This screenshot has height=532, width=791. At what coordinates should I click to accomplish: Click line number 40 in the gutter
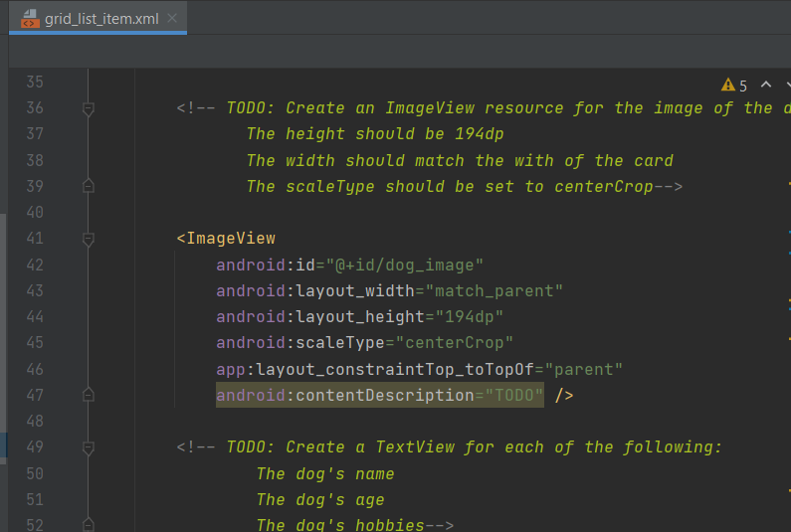[35, 212]
